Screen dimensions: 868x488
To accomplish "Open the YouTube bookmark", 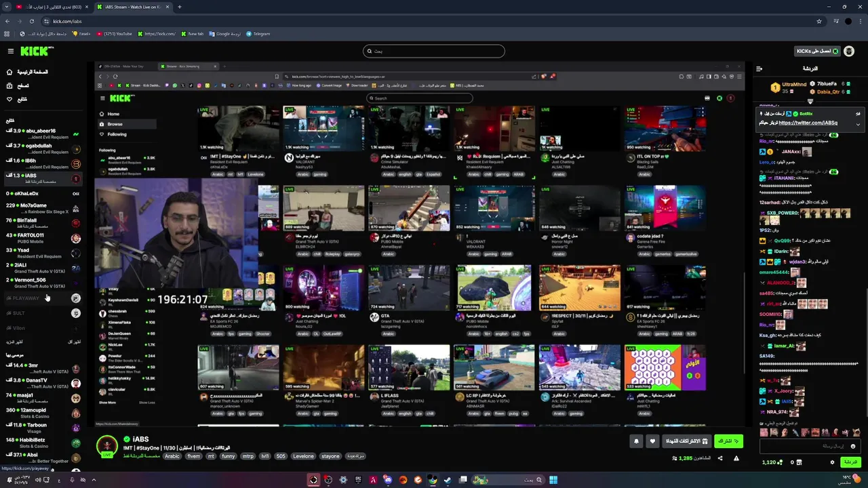I will (x=115, y=33).
